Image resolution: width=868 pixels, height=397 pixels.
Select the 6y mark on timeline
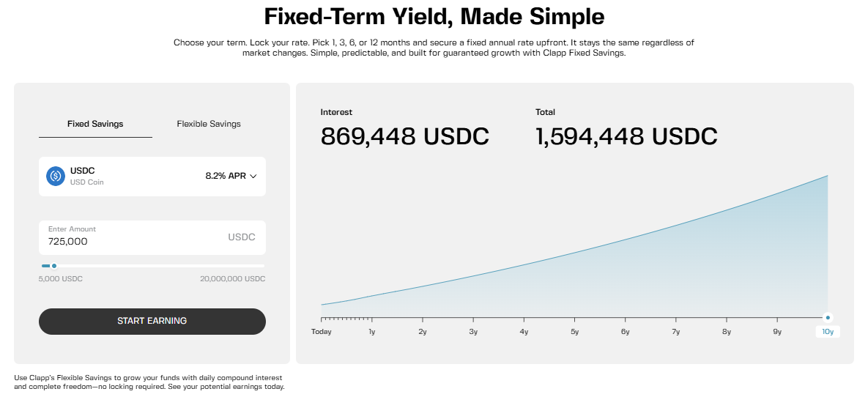[625, 332]
